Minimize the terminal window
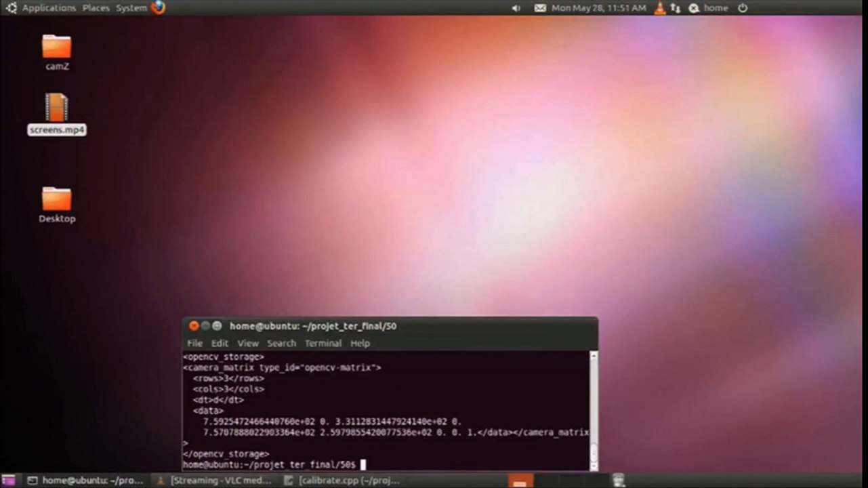The height and width of the screenshot is (488, 868). [206, 326]
